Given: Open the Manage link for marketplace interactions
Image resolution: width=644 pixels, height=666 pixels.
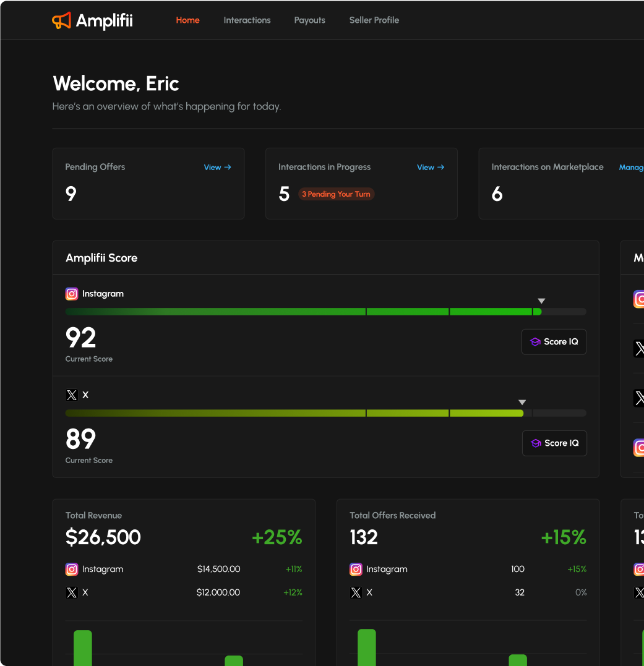Looking at the screenshot, I should click(x=631, y=167).
